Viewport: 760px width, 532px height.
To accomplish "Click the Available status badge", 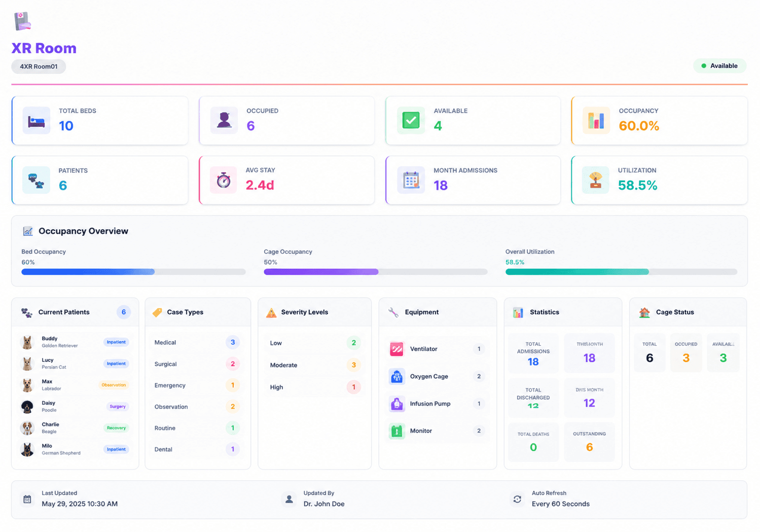I will pos(719,66).
